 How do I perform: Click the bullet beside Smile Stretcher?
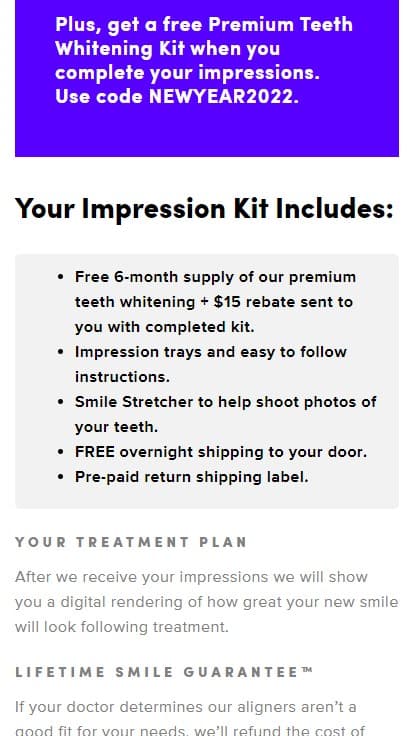tap(60, 402)
